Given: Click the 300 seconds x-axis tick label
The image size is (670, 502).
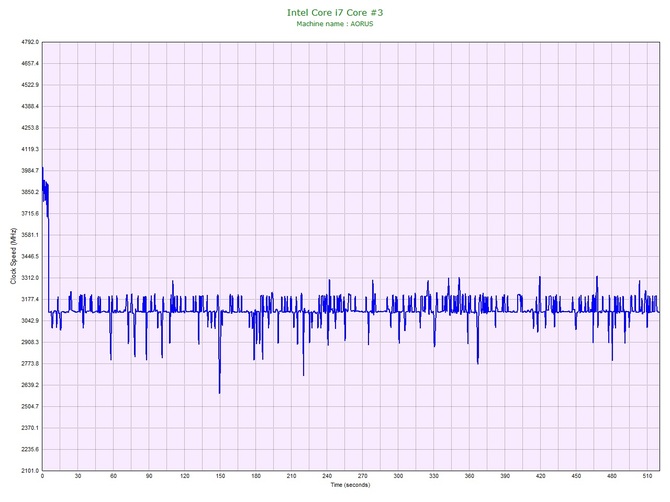Looking at the screenshot, I should click(x=398, y=476).
